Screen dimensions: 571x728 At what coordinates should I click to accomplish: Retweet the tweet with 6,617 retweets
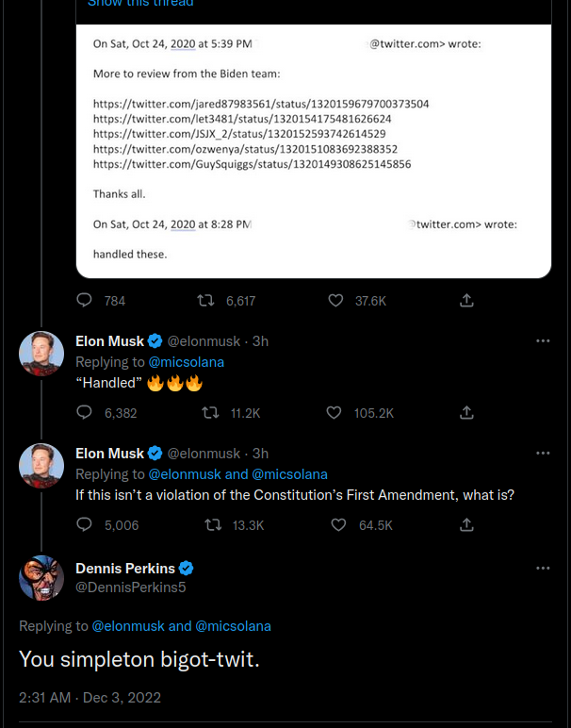click(x=205, y=301)
